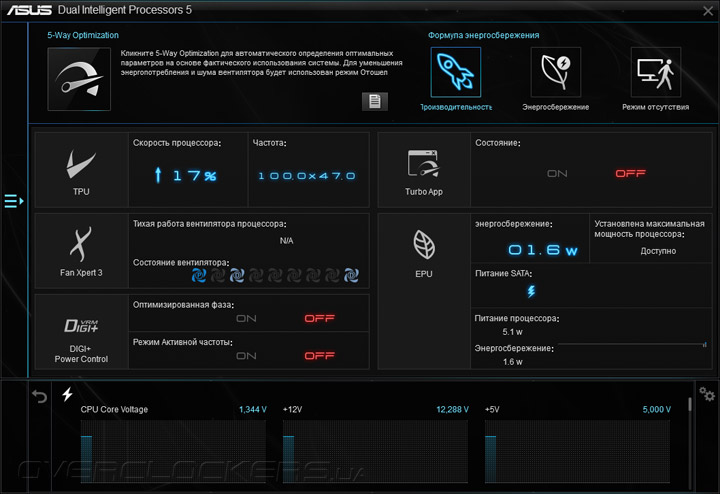Open the optimization report document icon

[375, 101]
